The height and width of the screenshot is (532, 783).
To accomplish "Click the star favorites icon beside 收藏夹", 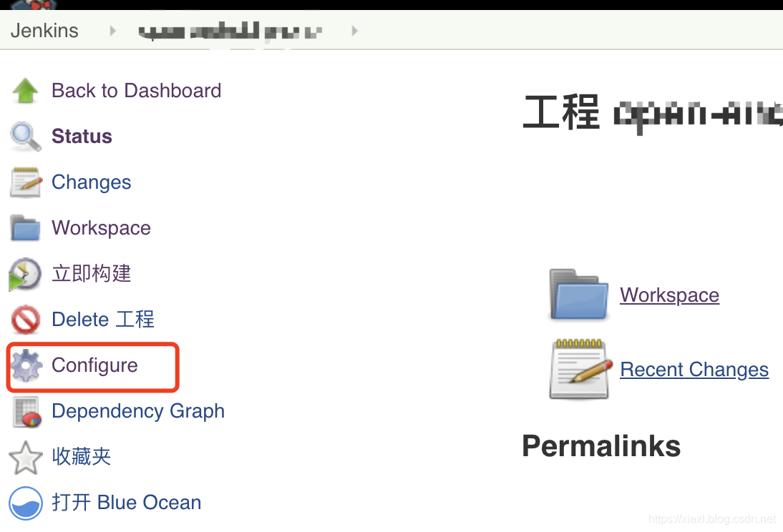I will 26,457.
